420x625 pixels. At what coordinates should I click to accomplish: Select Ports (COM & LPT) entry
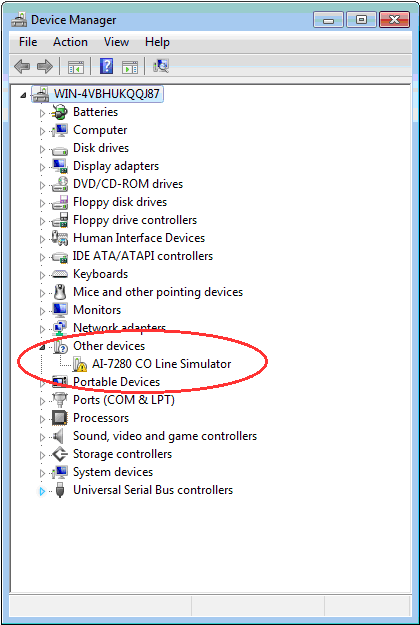(x=124, y=400)
